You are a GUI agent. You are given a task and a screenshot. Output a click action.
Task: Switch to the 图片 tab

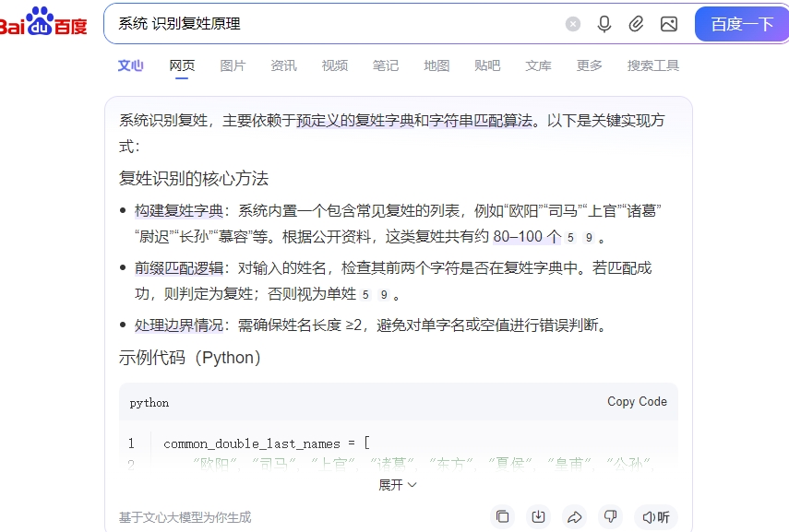click(233, 65)
